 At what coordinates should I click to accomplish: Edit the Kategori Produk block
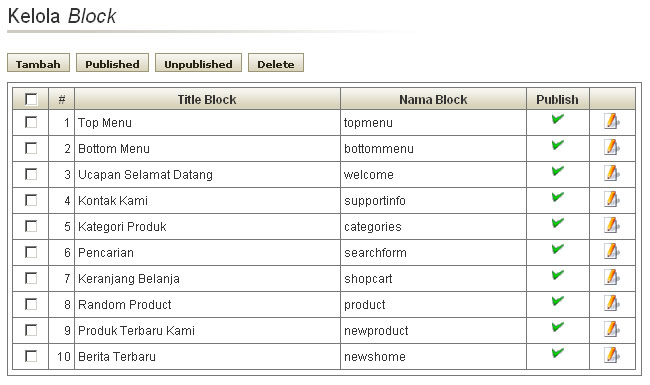click(612, 225)
